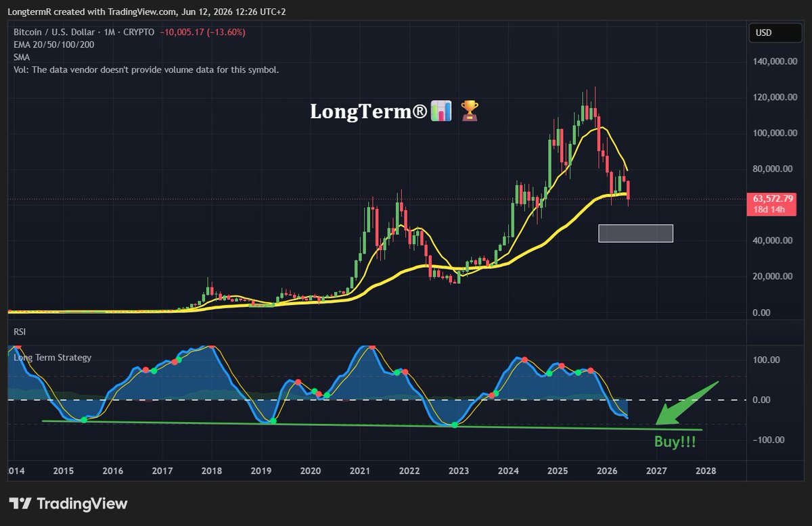Click the 2022 time axis label
Viewport: 812px width, 526px height.
coord(409,471)
